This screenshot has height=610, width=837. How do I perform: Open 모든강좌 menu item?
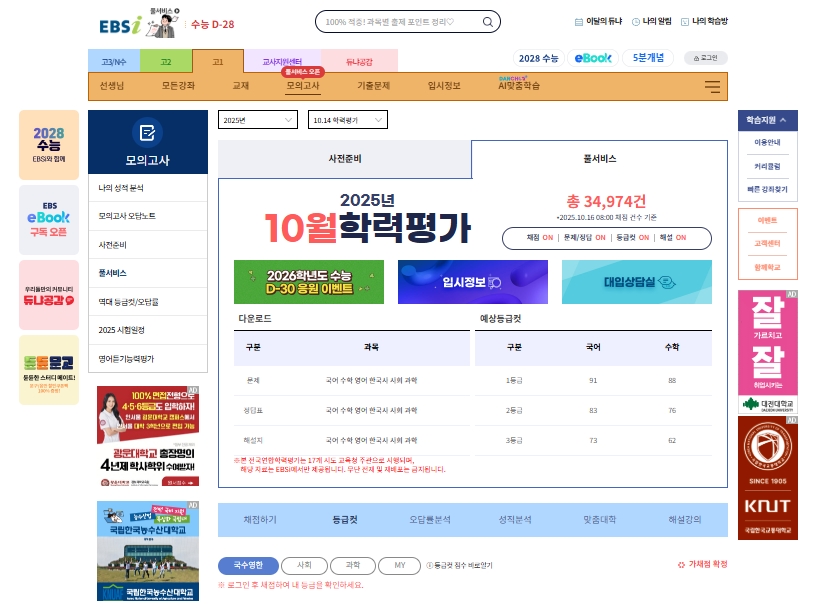[178, 85]
